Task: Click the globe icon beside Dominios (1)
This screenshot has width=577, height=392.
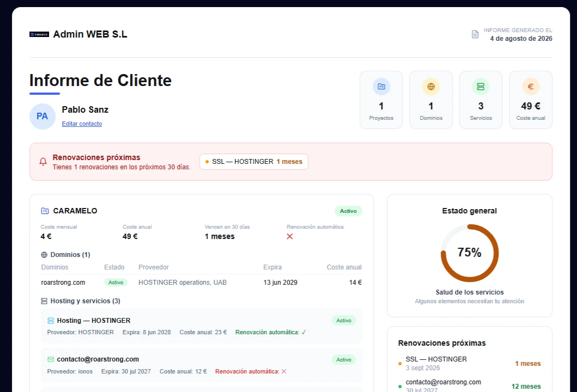Action: [x=44, y=254]
